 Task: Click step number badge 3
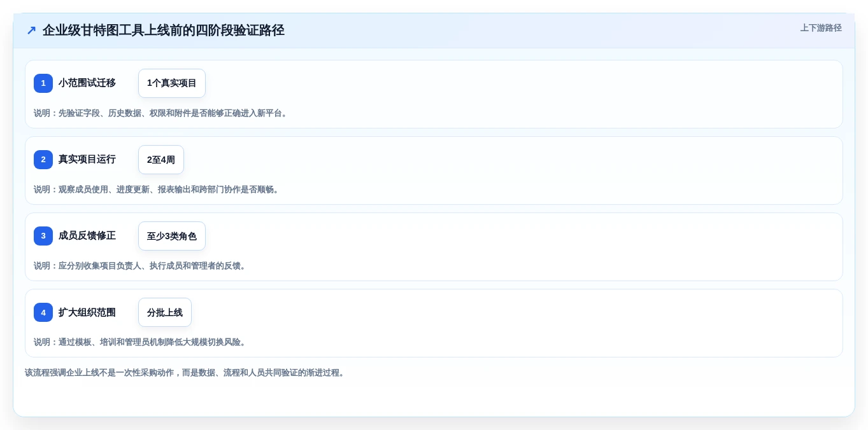(43, 236)
